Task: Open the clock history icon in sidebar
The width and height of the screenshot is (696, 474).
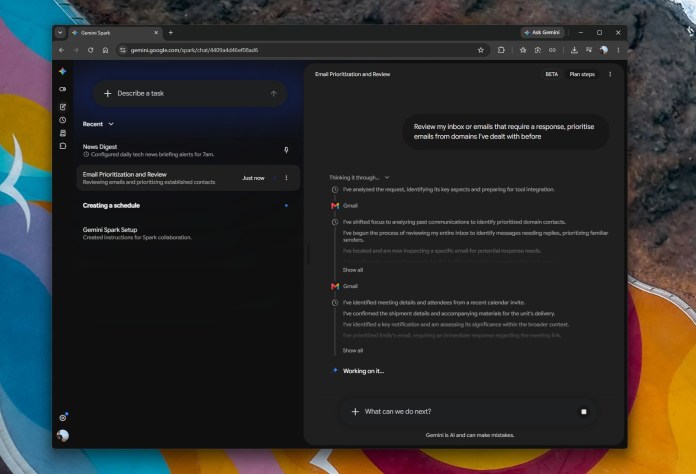Action: pos(63,120)
